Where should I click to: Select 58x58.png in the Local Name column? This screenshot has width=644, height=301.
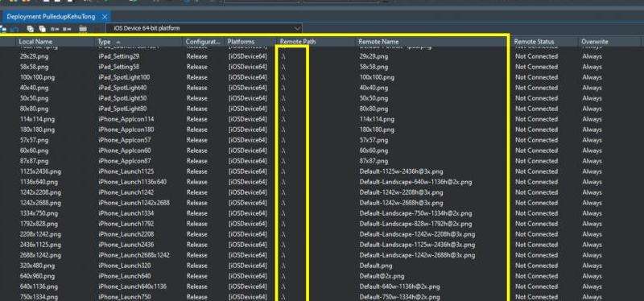pos(34,67)
